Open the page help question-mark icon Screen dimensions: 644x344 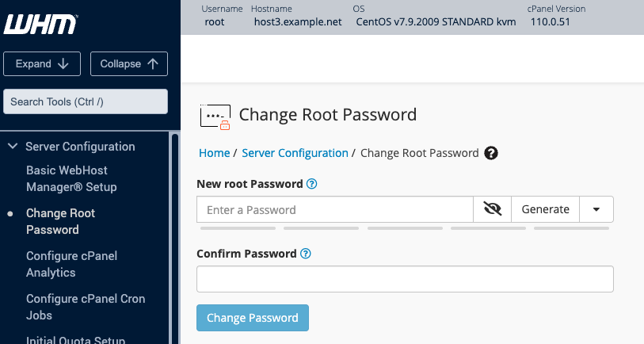click(x=491, y=153)
